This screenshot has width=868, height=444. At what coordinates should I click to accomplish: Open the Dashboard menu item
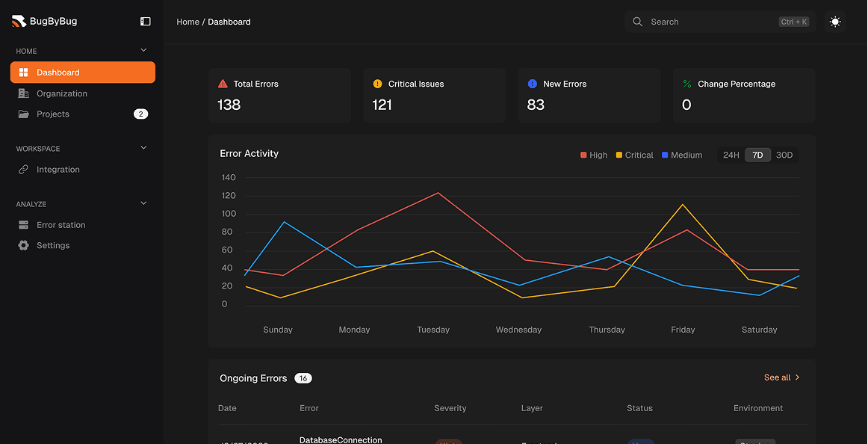(x=82, y=73)
